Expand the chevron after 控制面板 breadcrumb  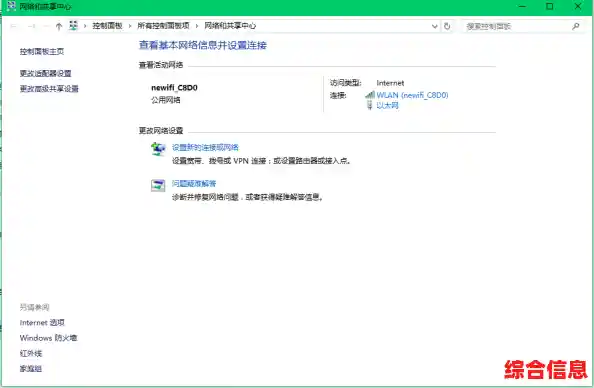[130, 26]
